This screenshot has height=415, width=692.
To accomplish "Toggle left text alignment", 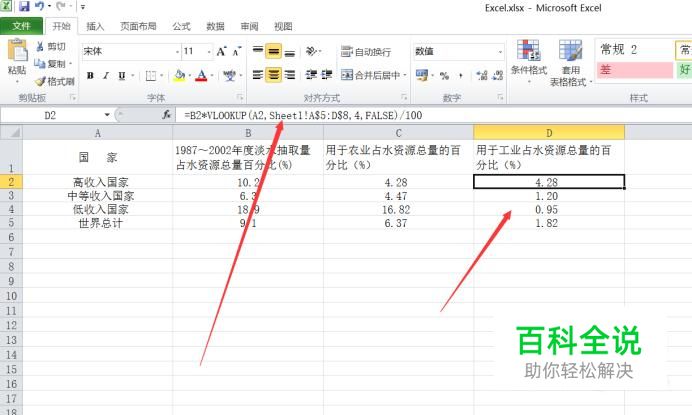I will coord(258,75).
